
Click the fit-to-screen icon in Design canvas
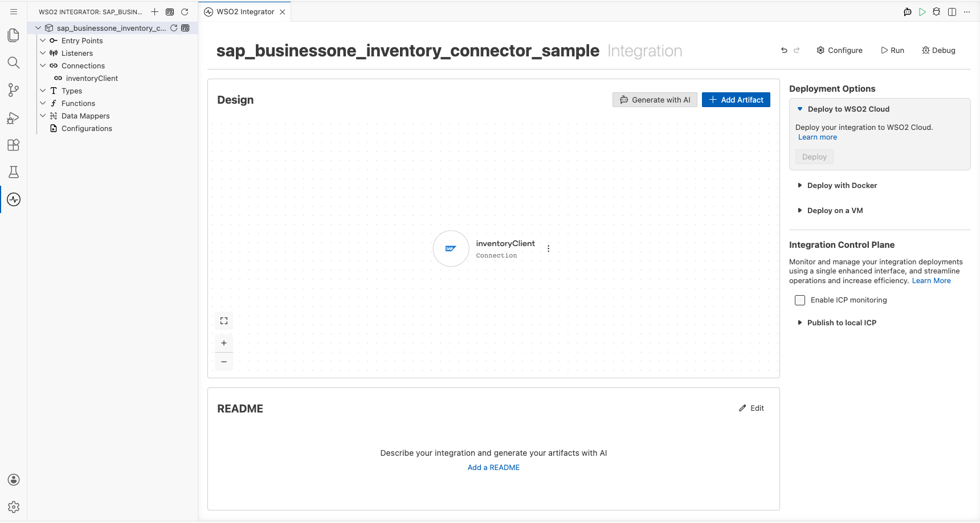click(x=224, y=321)
